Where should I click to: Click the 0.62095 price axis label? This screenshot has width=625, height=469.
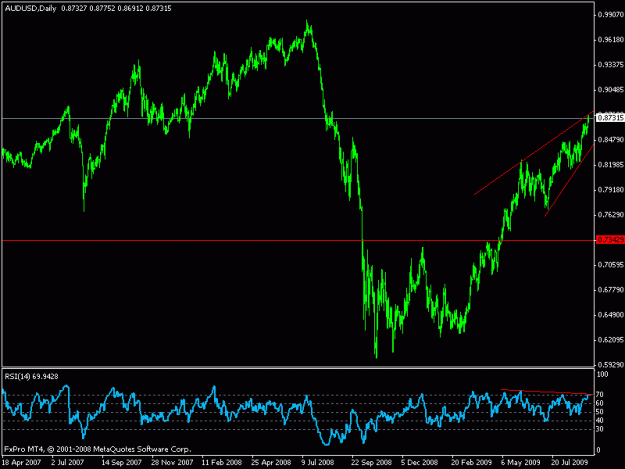[x=611, y=340]
